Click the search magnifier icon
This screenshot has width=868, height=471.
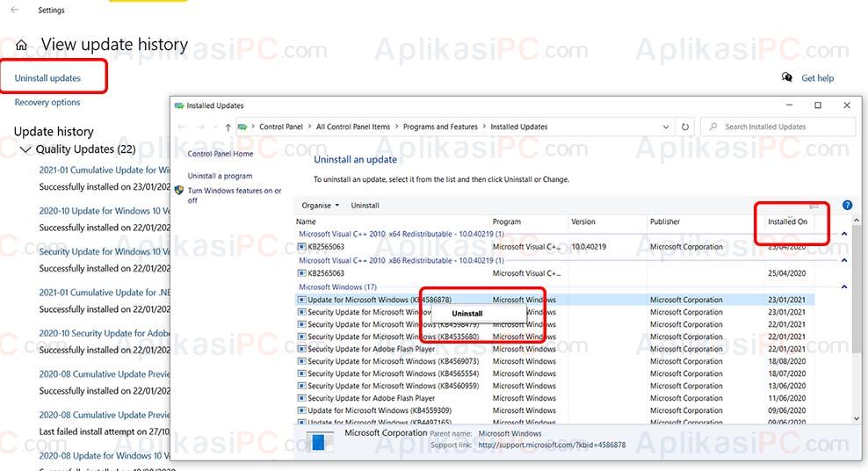click(713, 127)
